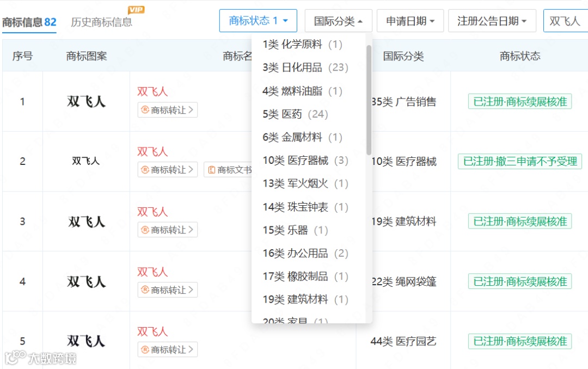Click 商标转让 button in row 1
This screenshot has width=588, height=369.
[x=168, y=110]
